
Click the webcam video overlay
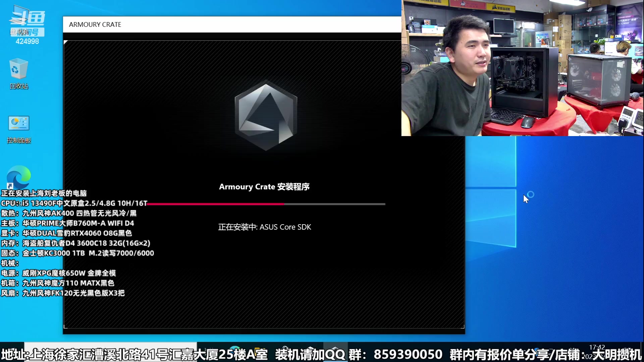tap(522, 68)
